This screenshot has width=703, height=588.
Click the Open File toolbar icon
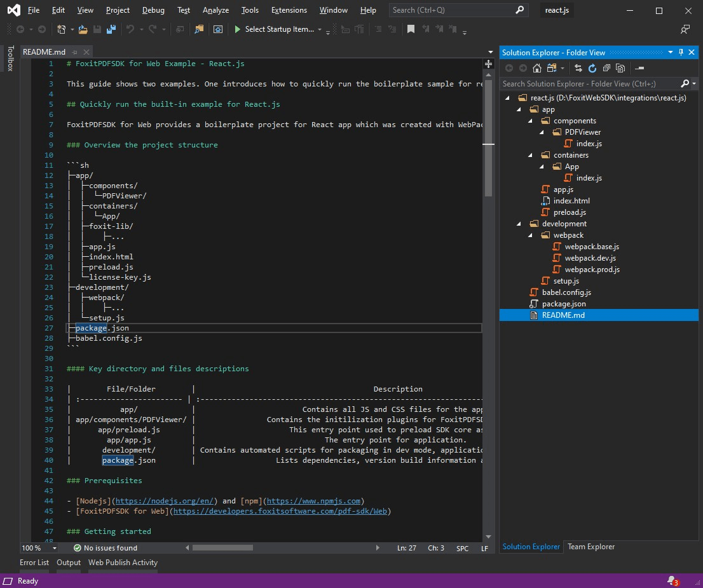pyautogui.click(x=83, y=29)
